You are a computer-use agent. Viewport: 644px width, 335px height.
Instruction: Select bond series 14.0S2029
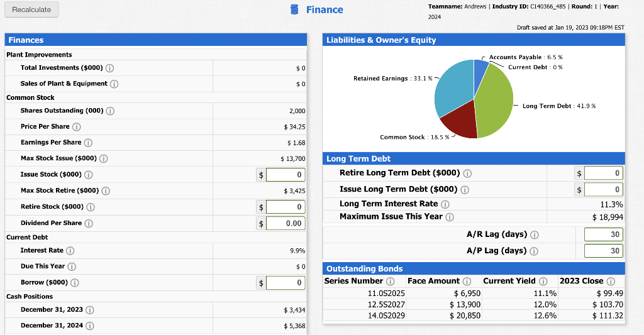386,316
